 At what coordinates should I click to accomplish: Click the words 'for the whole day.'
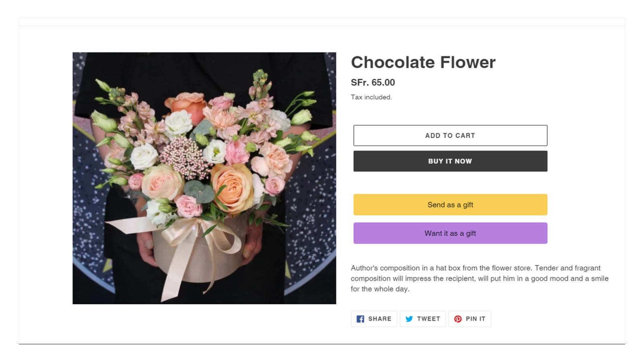380,289
